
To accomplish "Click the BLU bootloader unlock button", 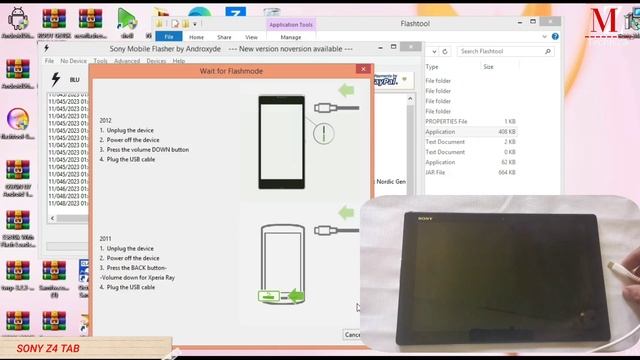I will coord(75,80).
